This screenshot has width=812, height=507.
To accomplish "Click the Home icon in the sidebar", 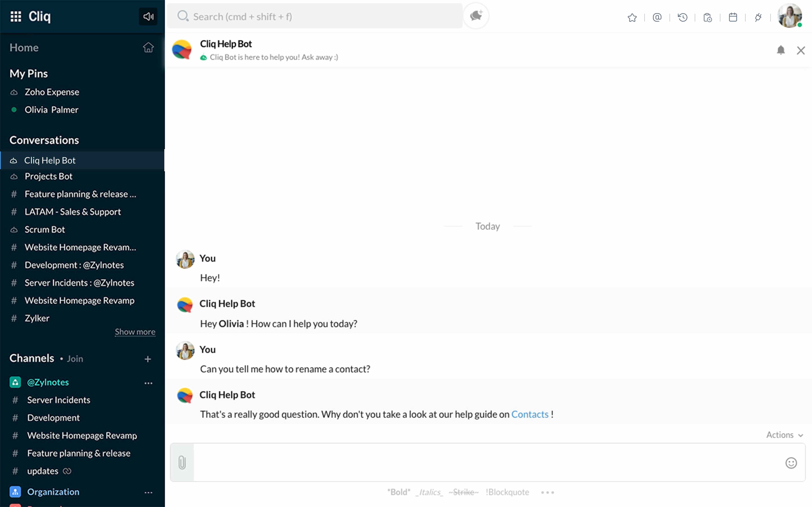I will tap(148, 48).
